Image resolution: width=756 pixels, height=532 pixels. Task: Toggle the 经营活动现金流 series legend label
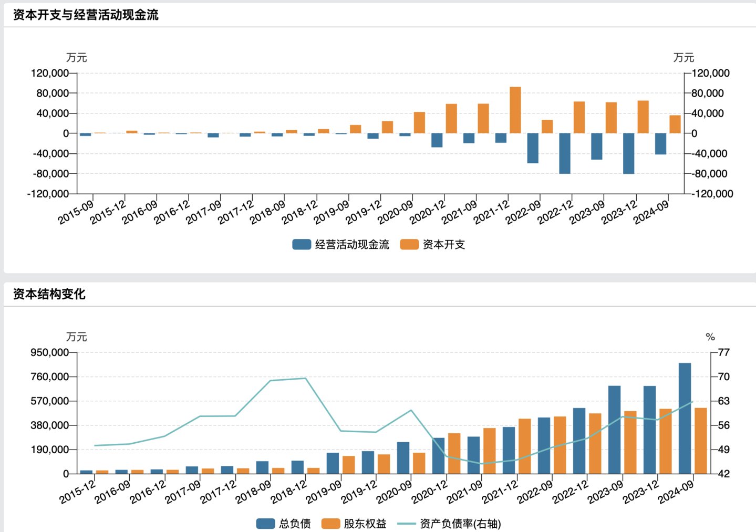(352, 244)
